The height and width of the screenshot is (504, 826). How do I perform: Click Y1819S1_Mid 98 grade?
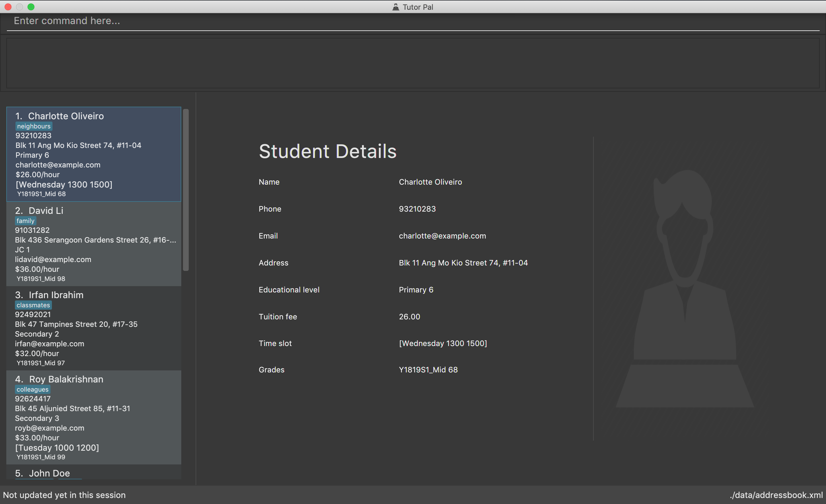click(x=41, y=279)
